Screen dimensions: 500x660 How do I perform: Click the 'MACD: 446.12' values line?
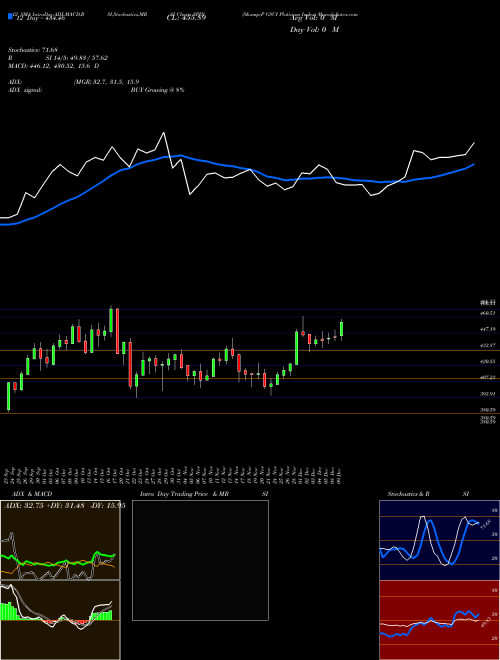tap(53, 66)
